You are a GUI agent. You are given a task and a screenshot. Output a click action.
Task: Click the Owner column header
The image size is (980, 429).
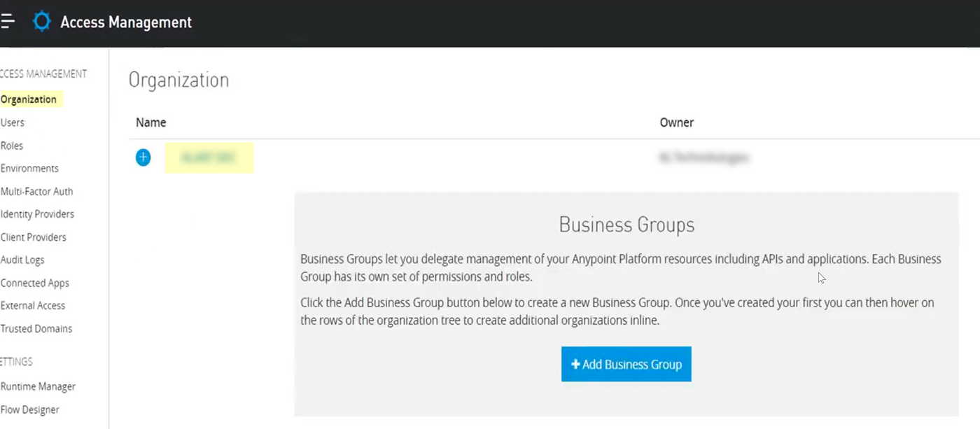pos(676,122)
